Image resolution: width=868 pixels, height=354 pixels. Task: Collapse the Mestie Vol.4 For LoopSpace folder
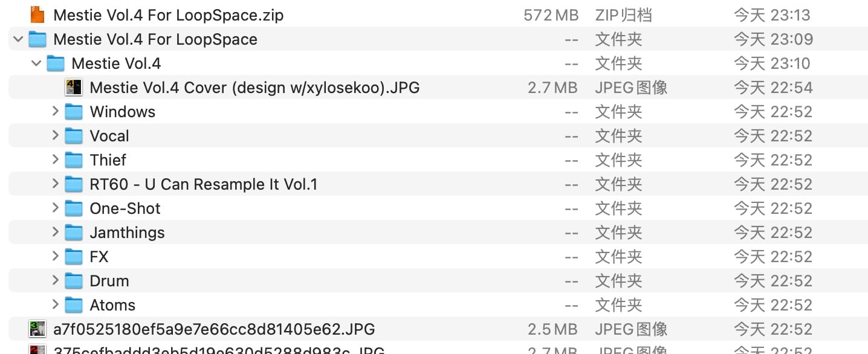(18, 39)
